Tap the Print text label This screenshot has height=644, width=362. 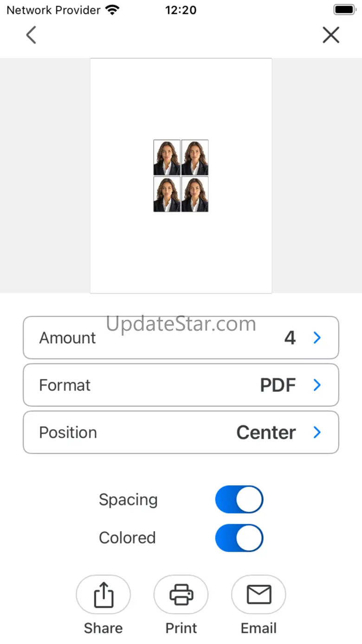[181, 628]
